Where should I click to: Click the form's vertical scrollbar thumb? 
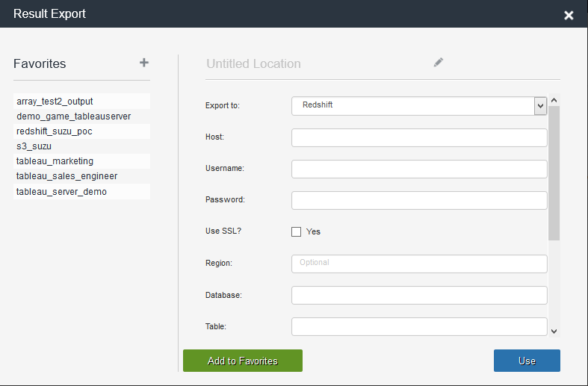(x=554, y=173)
